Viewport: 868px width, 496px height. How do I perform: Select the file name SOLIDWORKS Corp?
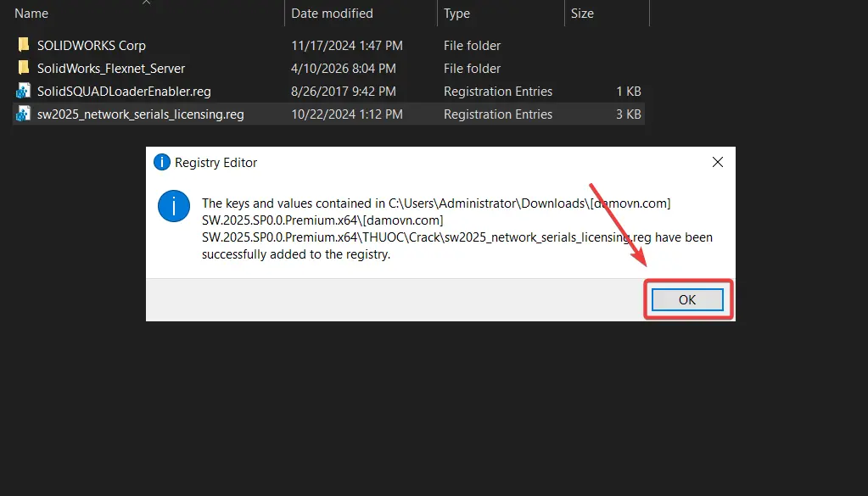(92, 45)
